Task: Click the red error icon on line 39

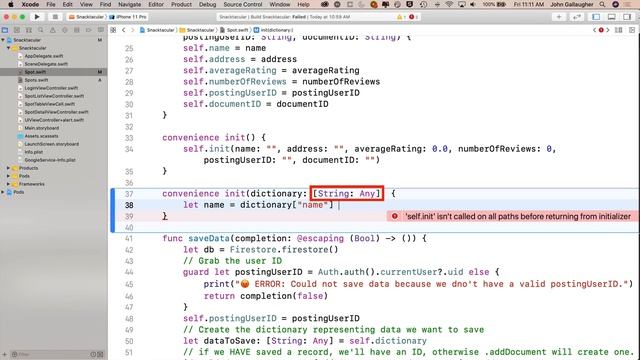Action: point(395,216)
